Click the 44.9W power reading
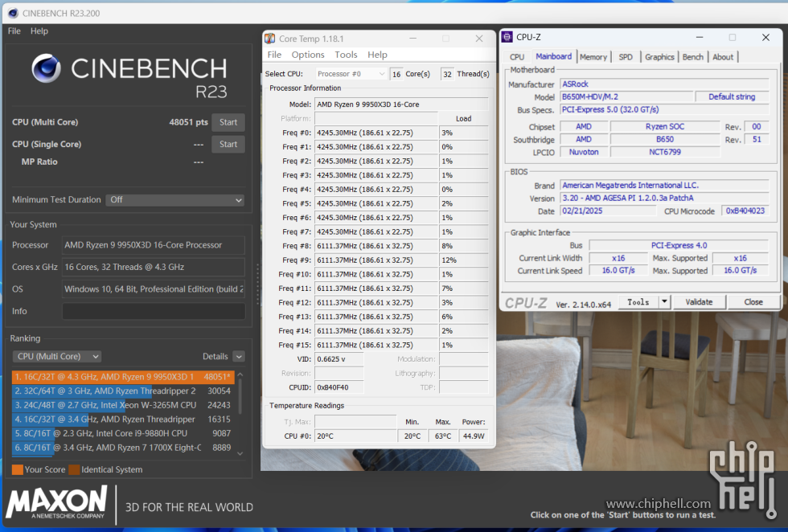The image size is (788, 532). click(474, 436)
